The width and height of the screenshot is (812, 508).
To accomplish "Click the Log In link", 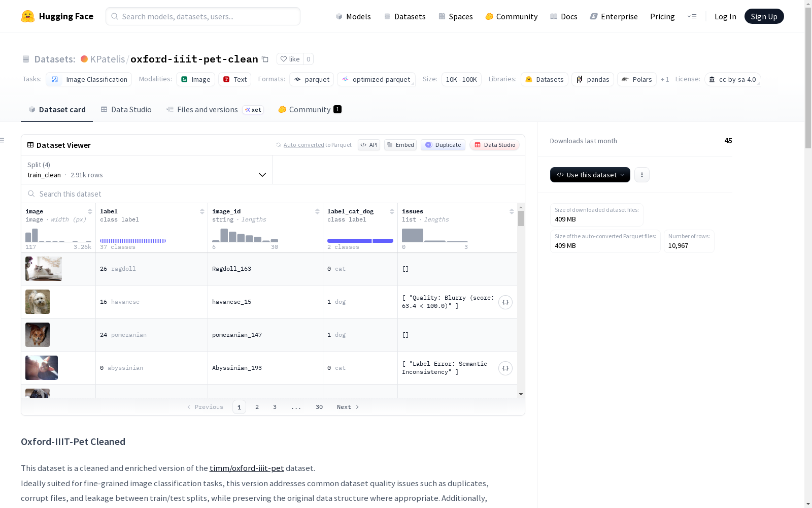I will click(x=725, y=16).
